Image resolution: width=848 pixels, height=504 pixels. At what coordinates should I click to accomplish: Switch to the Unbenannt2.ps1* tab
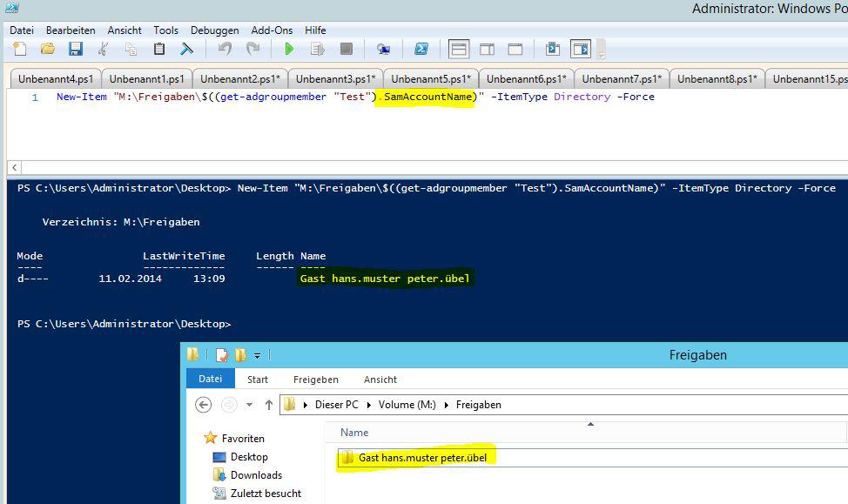coord(240,79)
